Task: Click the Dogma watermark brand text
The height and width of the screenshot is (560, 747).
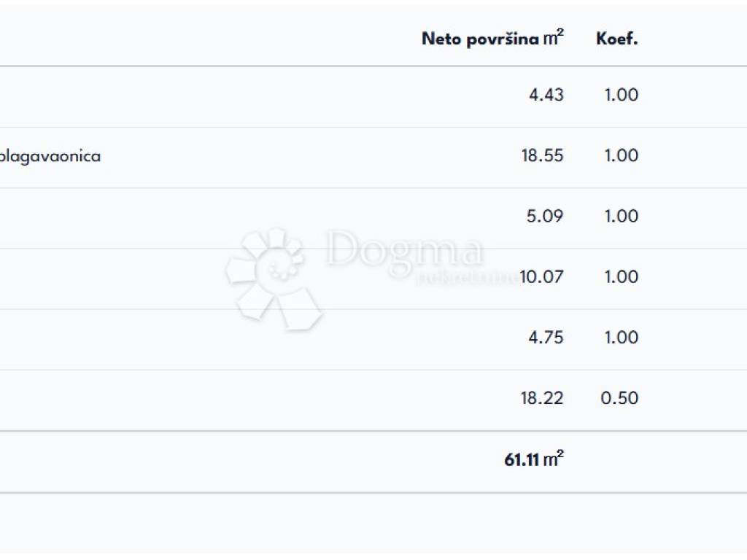Action: point(405,250)
